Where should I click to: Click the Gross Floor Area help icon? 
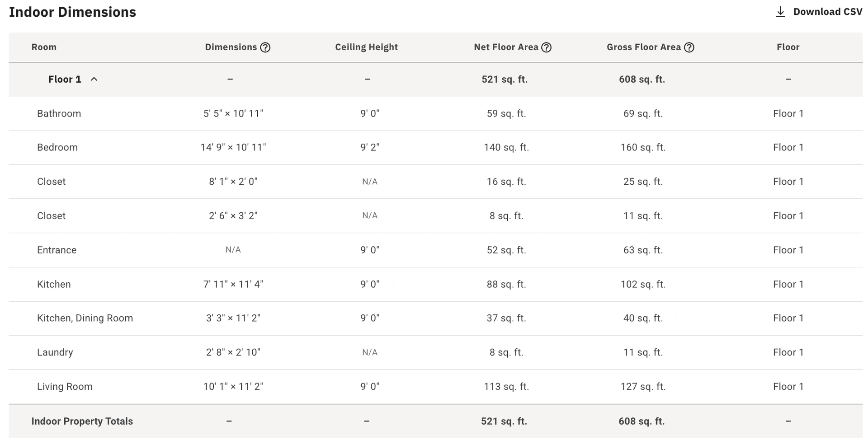(689, 47)
